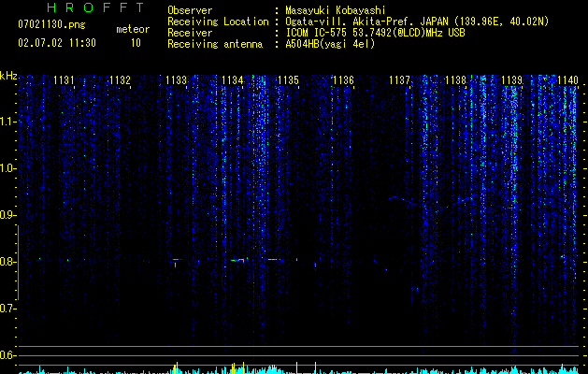Viewport: 588px width, 374px height.
Task: Click the 1135 time marker
Action: point(288,79)
